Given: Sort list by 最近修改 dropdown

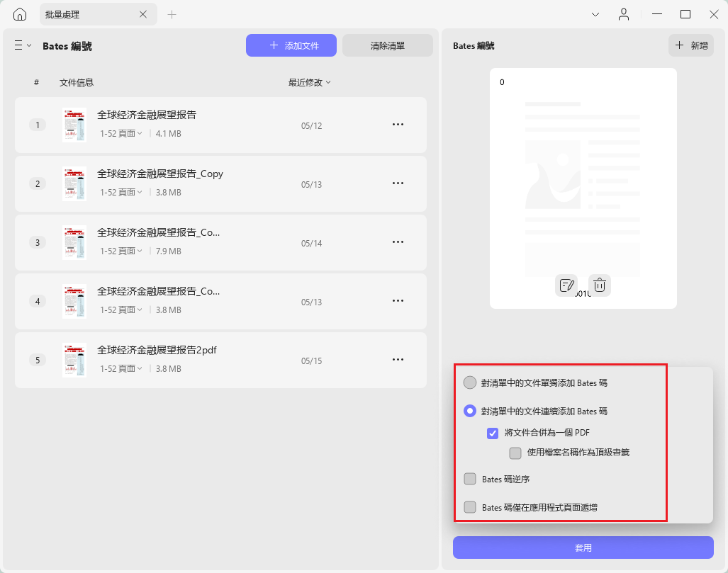Looking at the screenshot, I should [309, 83].
